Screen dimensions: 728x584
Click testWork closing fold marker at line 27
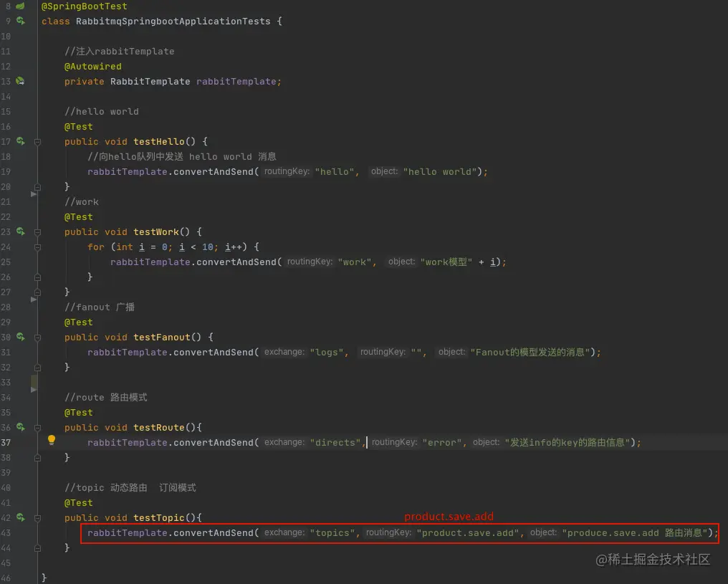37,292
